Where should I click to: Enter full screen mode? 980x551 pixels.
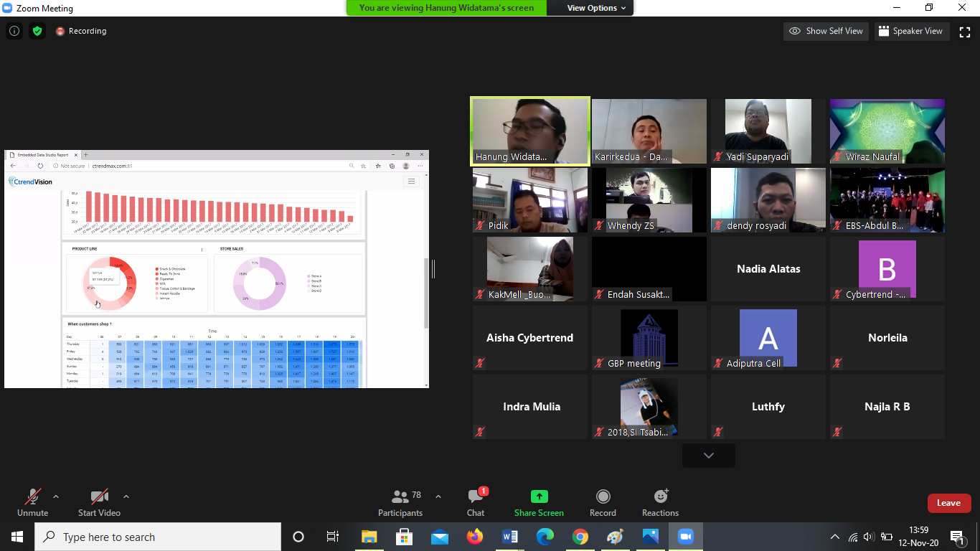pyautogui.click(x=965, y=31)
